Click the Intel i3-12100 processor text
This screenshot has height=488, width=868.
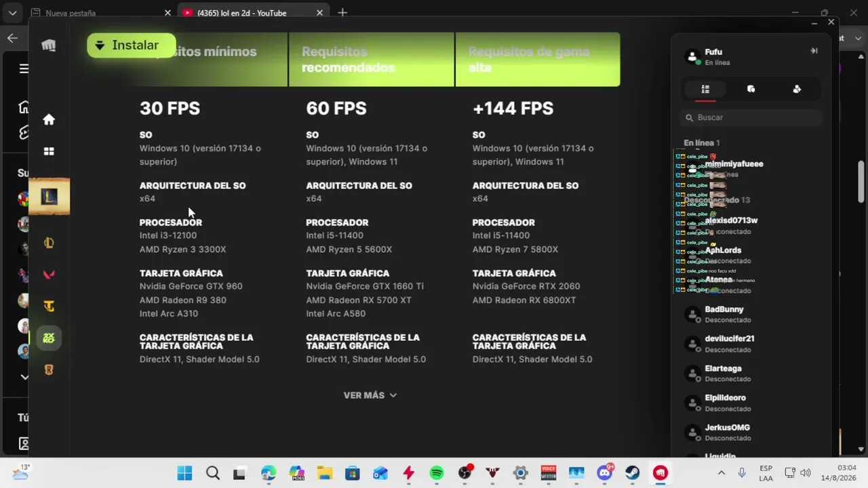(x=168, y=236)
